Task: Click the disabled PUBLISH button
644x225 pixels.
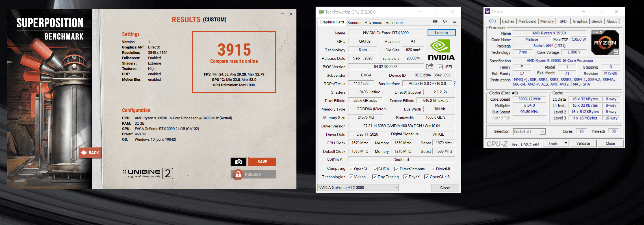Action: [x=253, y=175]
